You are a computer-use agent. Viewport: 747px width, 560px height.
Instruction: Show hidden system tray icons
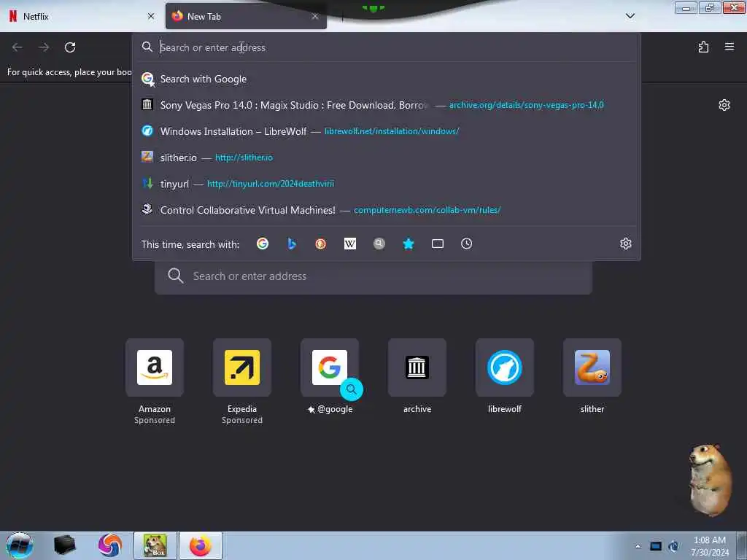pyautogui.click(x=638, y=546)
